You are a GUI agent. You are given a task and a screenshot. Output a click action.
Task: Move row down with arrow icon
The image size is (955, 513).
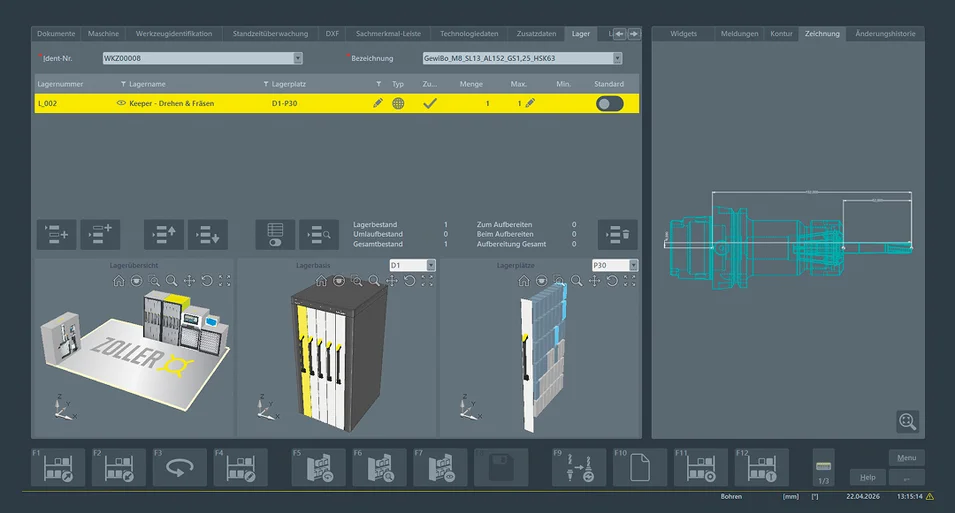[208, 235]
